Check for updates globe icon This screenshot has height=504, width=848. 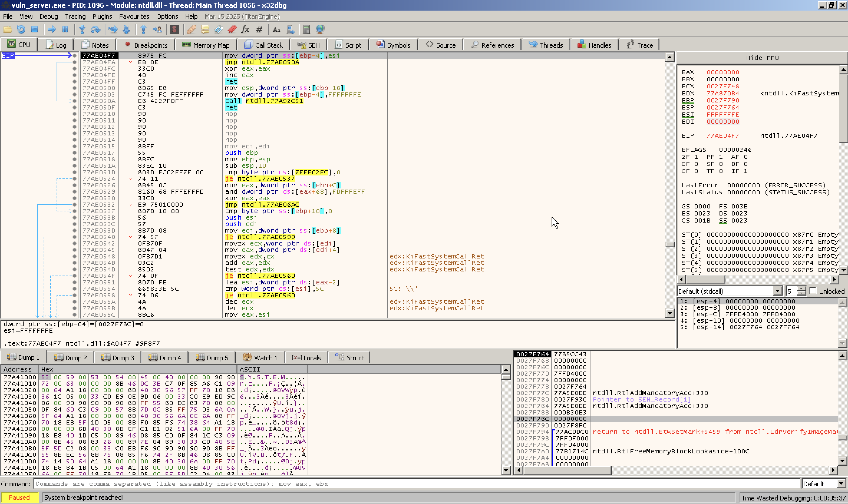pos(320,29)
